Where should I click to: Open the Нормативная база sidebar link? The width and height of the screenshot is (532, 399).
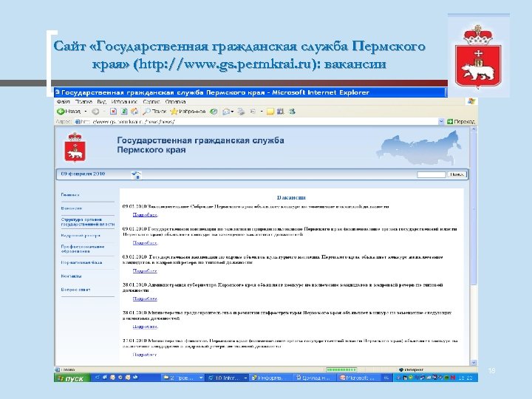[x=81, y=262]
